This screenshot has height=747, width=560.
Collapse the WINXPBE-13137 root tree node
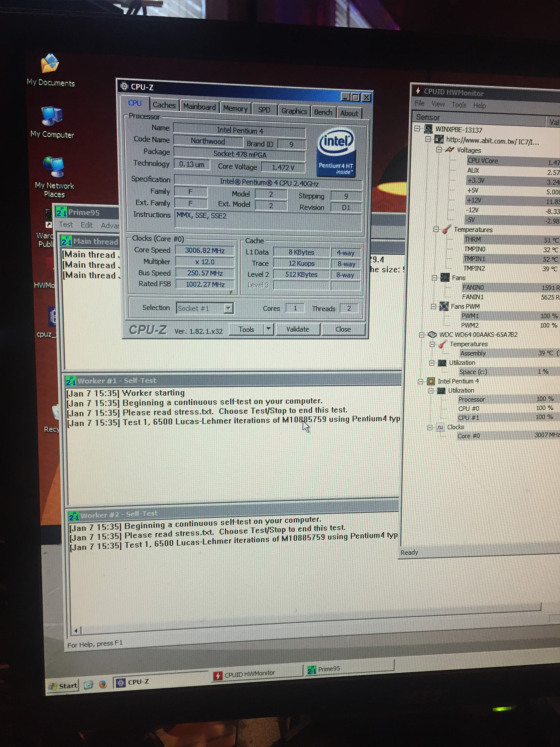click(x=417, y=129)
